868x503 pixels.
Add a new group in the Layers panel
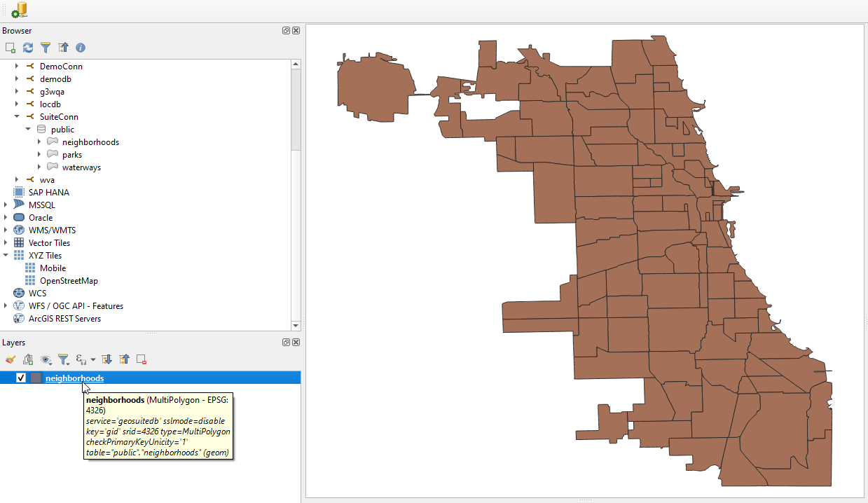tap(28, 359)
